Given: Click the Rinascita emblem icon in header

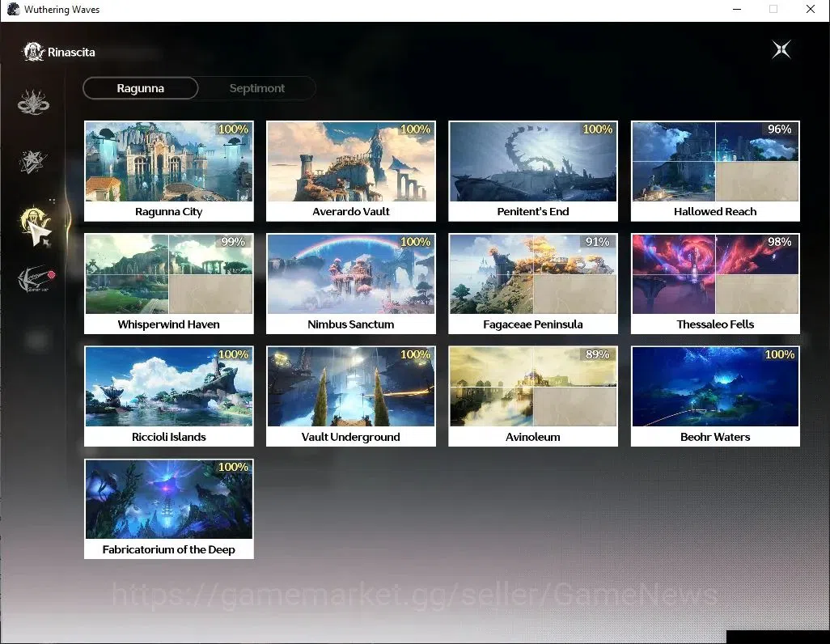Looking at the screenshot, I should click(x=33, y=52).
